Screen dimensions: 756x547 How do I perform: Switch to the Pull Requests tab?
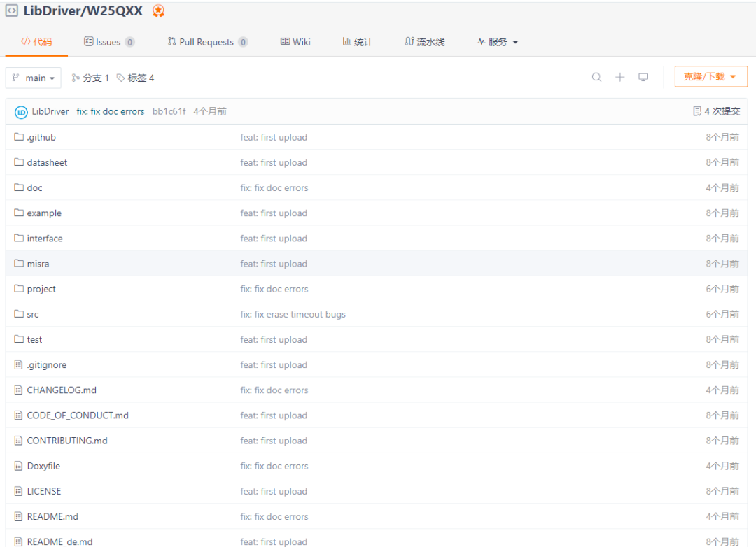[x=208, y=42]
